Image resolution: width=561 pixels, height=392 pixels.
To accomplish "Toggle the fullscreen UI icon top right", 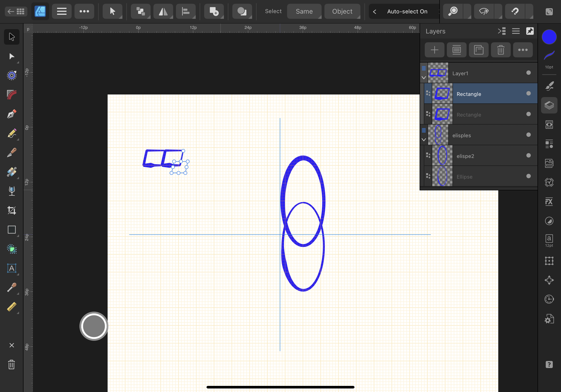I will (549, 12).
